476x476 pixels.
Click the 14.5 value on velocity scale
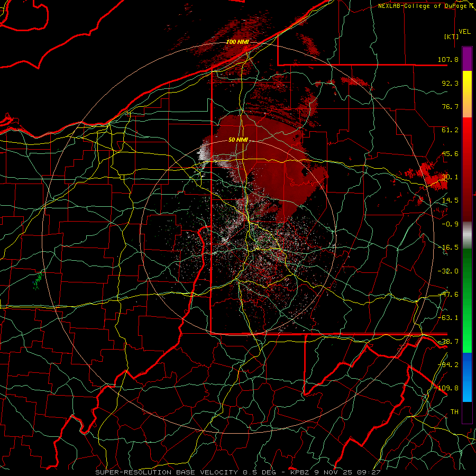point(450,200)
